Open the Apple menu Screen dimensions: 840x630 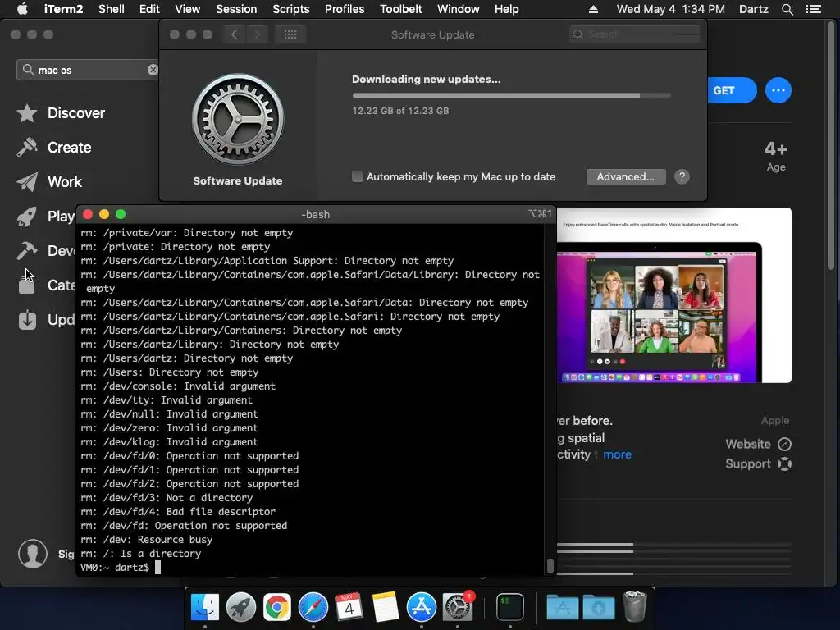click(x=22, y=9)
